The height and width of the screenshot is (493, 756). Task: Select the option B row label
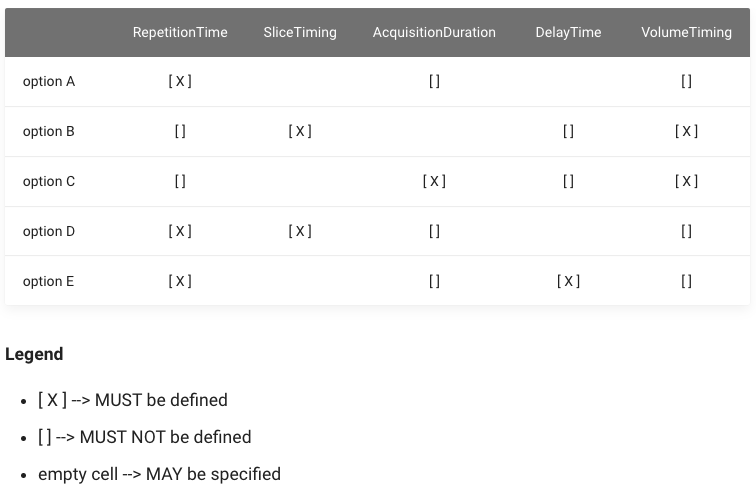click(49, 131)
